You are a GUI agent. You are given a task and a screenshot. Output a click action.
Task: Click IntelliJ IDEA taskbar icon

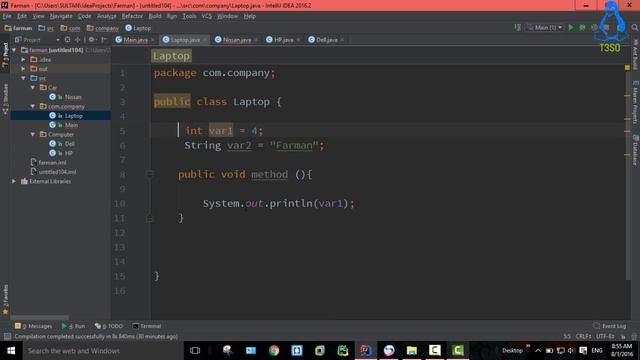[x=366, y=351]
